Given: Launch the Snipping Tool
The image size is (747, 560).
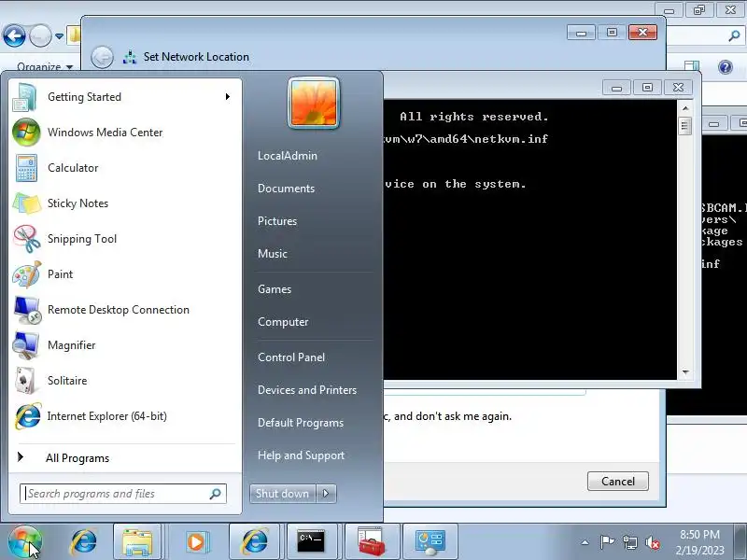Looking at the screenshot, I should tap(125, 239).
